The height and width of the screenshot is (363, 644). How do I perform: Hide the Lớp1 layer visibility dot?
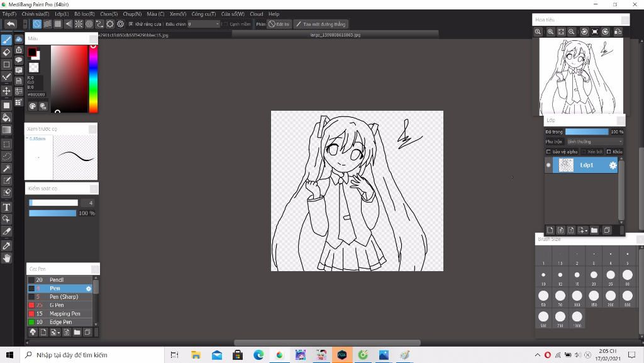548,165
